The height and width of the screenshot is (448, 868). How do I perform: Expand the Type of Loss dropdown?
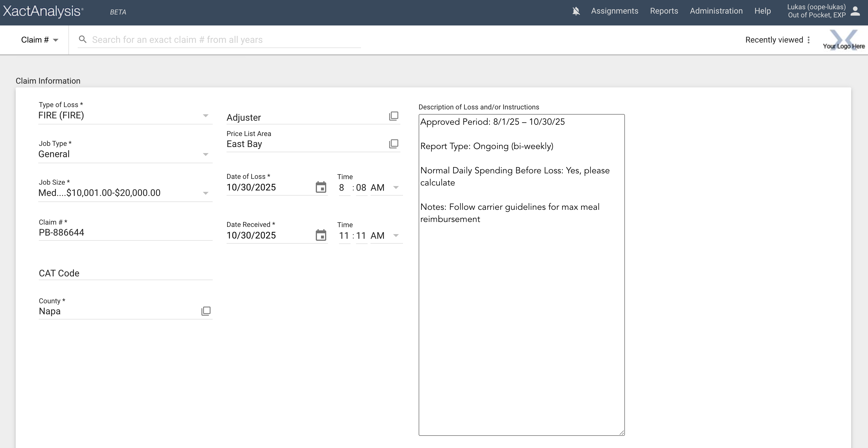[206, 115]
